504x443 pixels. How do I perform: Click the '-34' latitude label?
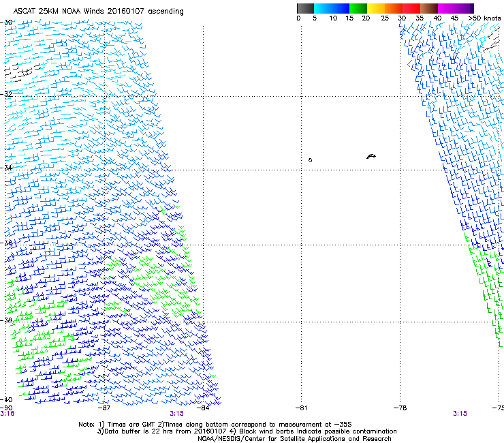(6, 168)
